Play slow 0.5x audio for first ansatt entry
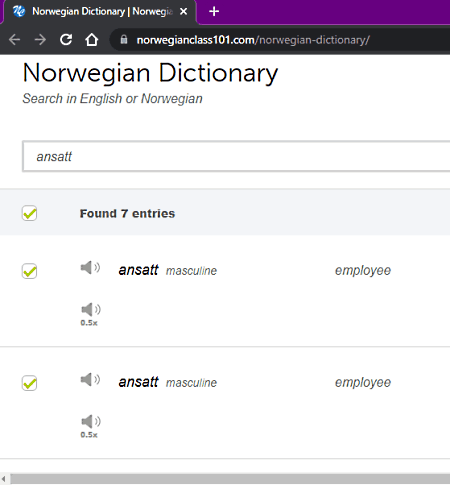Viewport: 450px width, 485px height. [x=90, y=314]
